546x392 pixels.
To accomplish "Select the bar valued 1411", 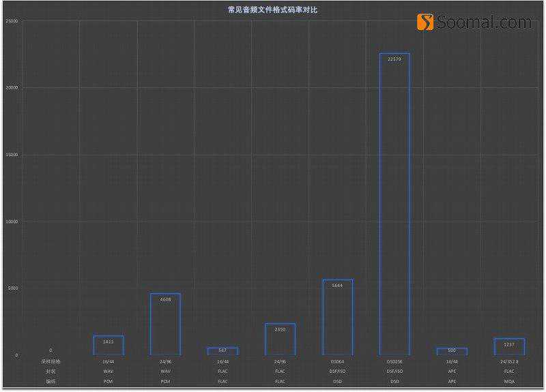I will (109, 346).
